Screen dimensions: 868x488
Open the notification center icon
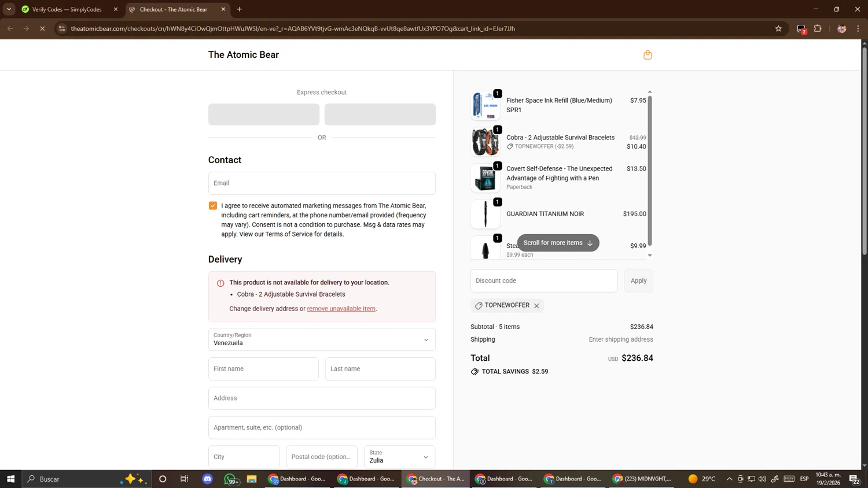pyautogui.click(x=854, y=479)
